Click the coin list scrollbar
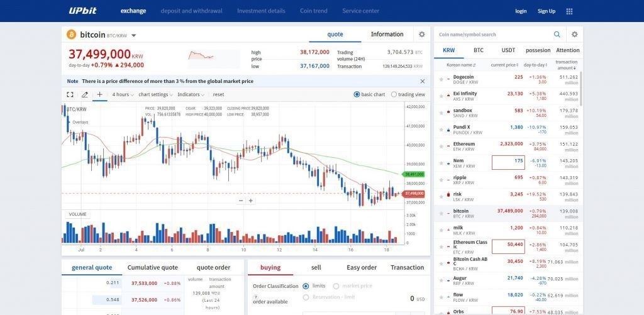This screenshot has width=644, height=315. click(580, 89)
